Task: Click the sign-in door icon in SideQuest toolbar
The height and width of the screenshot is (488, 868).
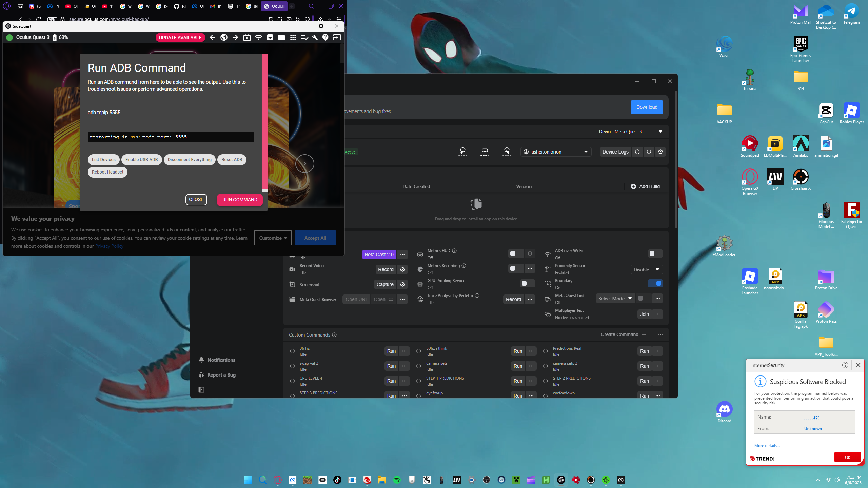Action: coord(337,37)
